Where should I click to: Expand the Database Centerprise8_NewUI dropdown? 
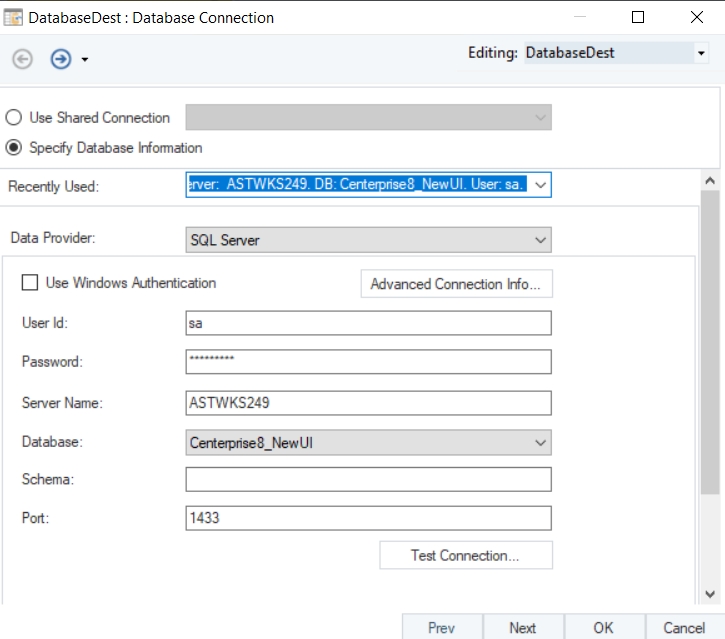[540, 442]
